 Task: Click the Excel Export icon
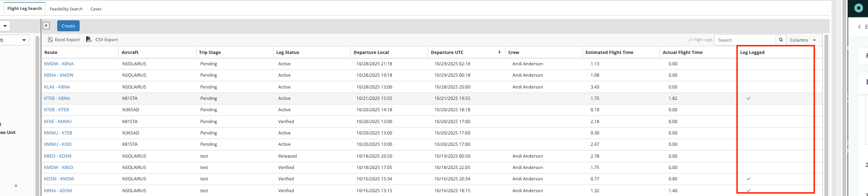click(50, 40)
